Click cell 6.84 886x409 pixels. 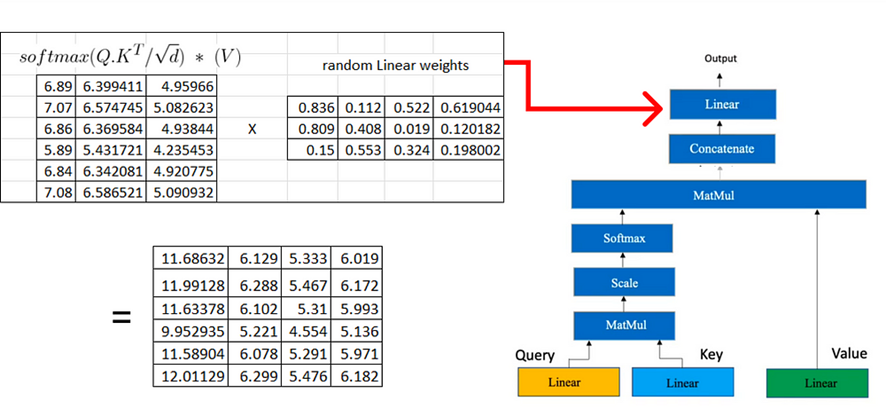pyautogui.click(x=55, y=172)
